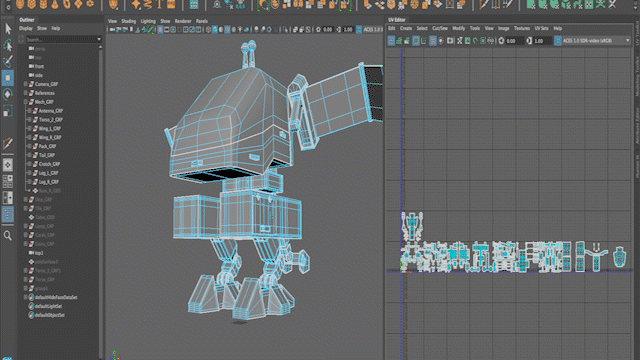Toggle the Outliner layout button in toolbox
Image resolution: width=640 pixels, height=360 pixels.
coord(8,214)
